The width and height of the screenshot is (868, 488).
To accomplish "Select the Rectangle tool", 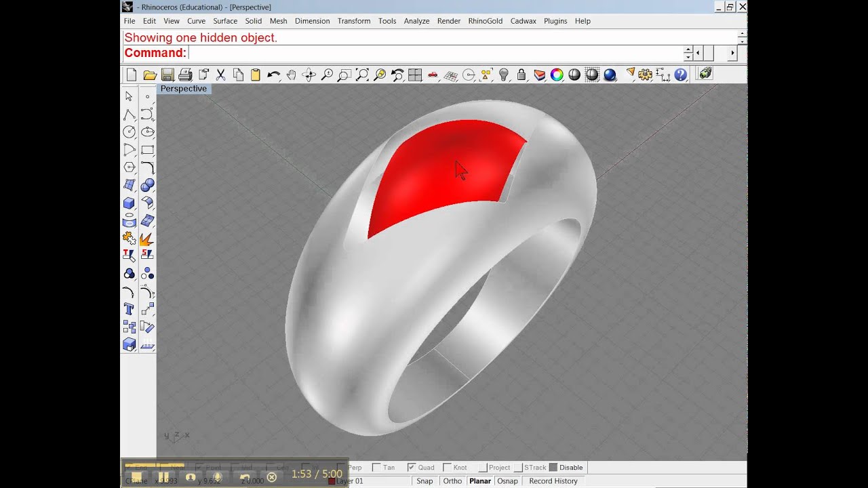I will tap(147, 149).
